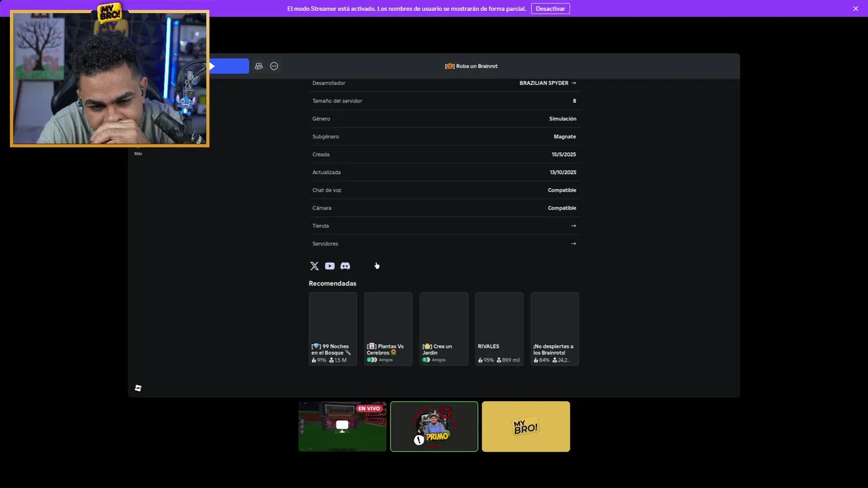Viewport: 868px width, 488px height.
Task: Click the 'Tamaño del servidor' row label
Action: pyautogui.click(x=337, y=101)
